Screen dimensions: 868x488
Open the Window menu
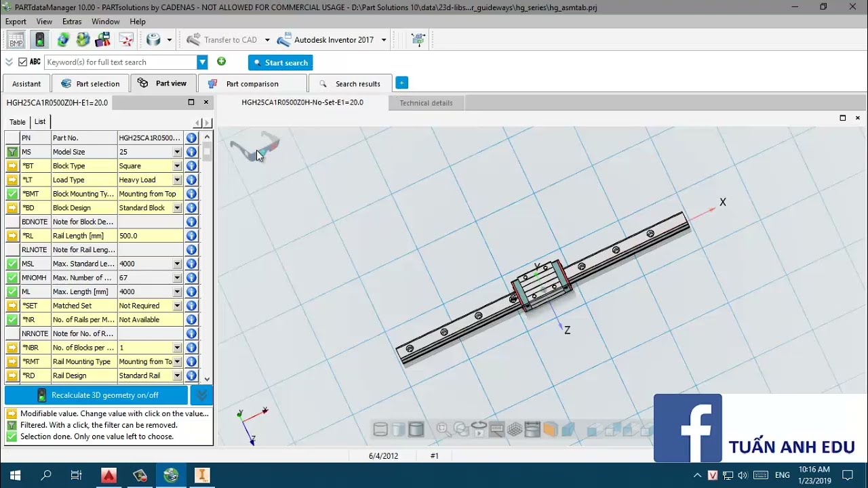106,22
